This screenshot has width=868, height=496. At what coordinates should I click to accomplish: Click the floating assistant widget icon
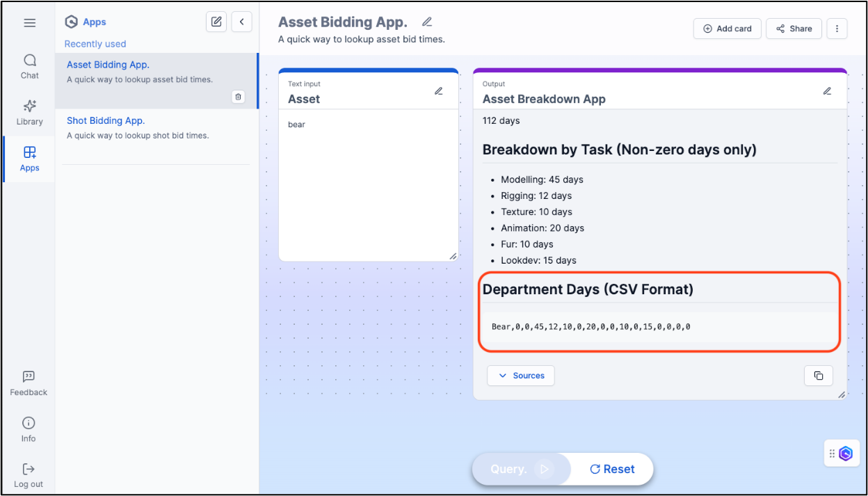click(x=845, y=454)
